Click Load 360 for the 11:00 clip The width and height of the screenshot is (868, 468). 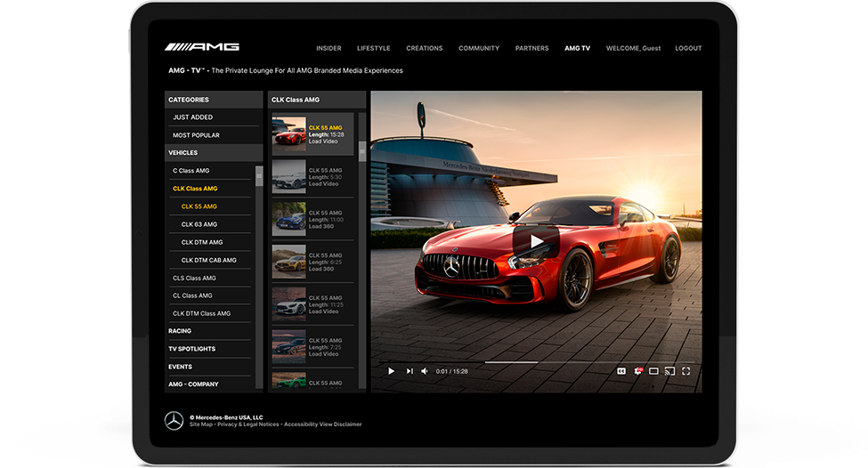321,226
